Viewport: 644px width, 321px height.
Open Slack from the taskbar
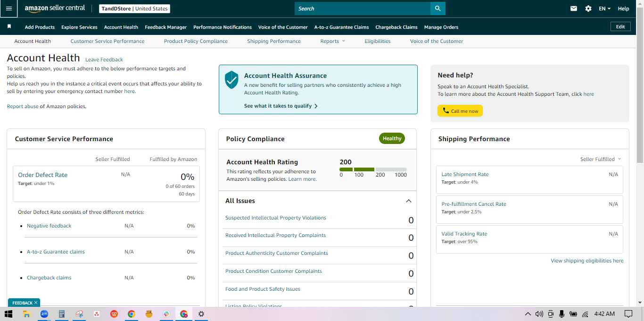coord(166,314)
